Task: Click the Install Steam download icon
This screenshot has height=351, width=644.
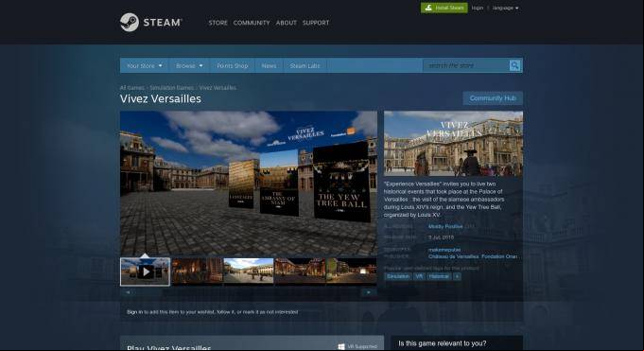Action: [428, 8]
